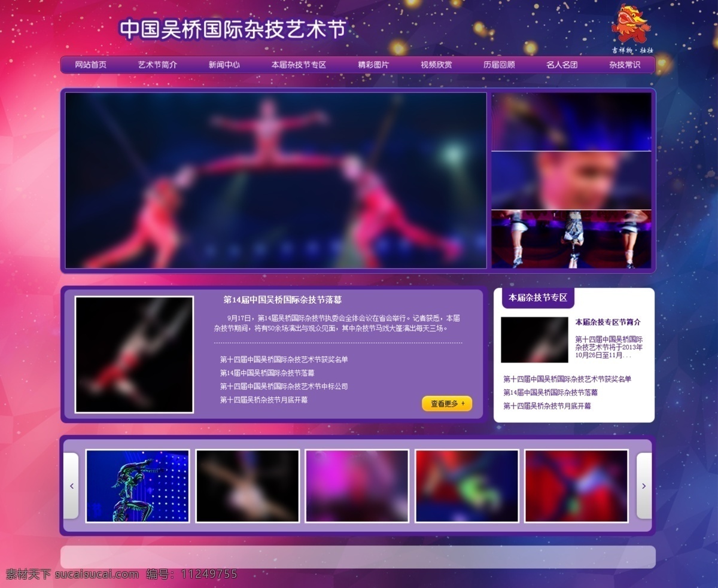Open 本届杂技专区节简介 sidebar title

point(608,322)
